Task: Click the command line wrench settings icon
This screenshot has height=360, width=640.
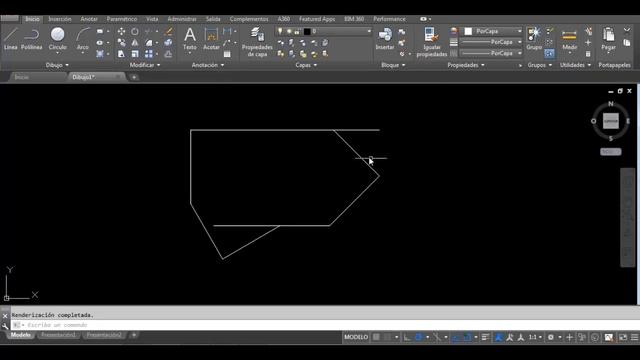Action: [5, 326]
